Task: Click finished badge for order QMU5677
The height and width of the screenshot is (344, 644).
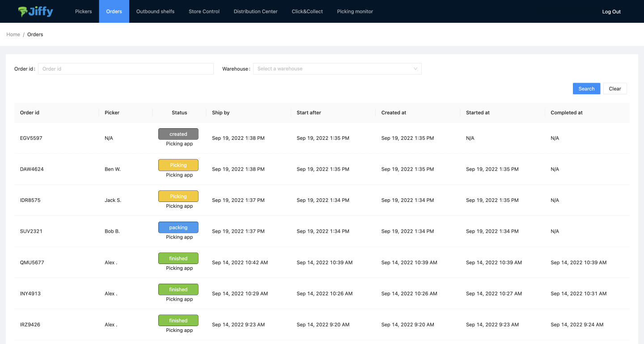Action: (178, 258)
